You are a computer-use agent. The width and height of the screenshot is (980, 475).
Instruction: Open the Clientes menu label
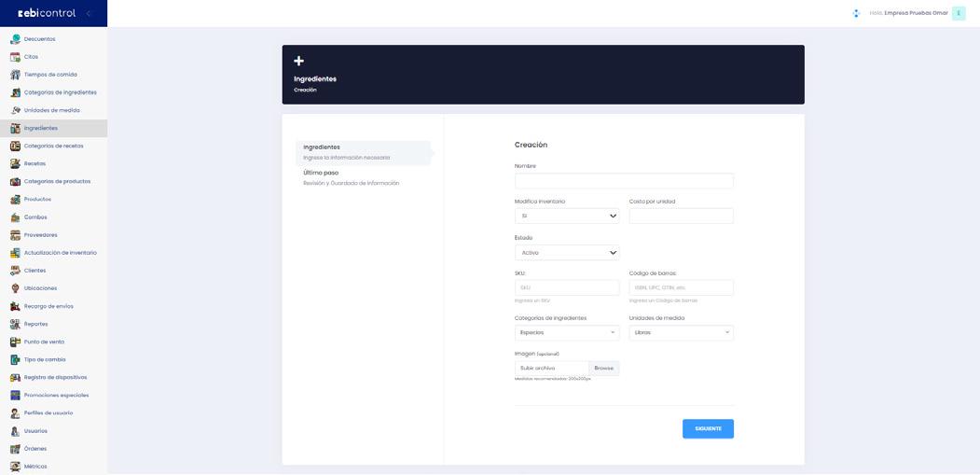pos(35,271)
